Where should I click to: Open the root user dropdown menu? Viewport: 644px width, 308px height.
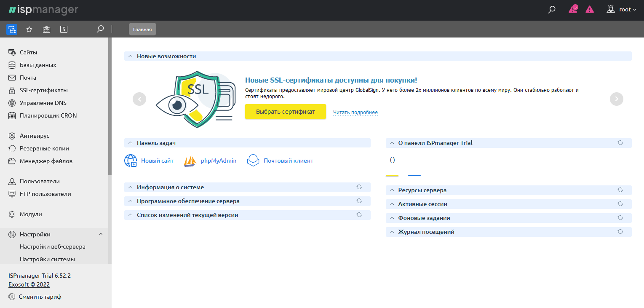point(628,9)
